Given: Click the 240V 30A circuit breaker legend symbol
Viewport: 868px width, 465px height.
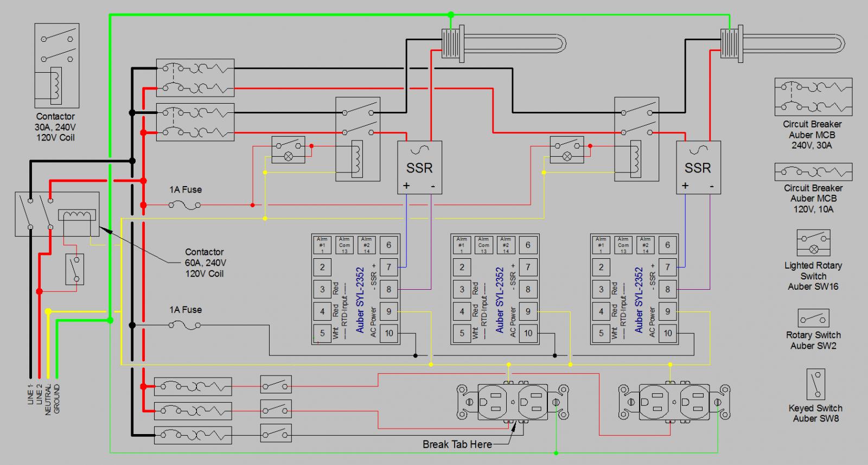Looking at the screenshot, I should click(x=813, y=97).
